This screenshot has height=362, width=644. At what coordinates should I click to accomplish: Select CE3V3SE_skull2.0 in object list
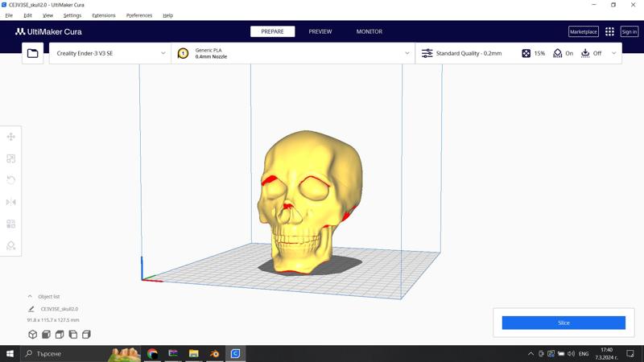(60, 309)
